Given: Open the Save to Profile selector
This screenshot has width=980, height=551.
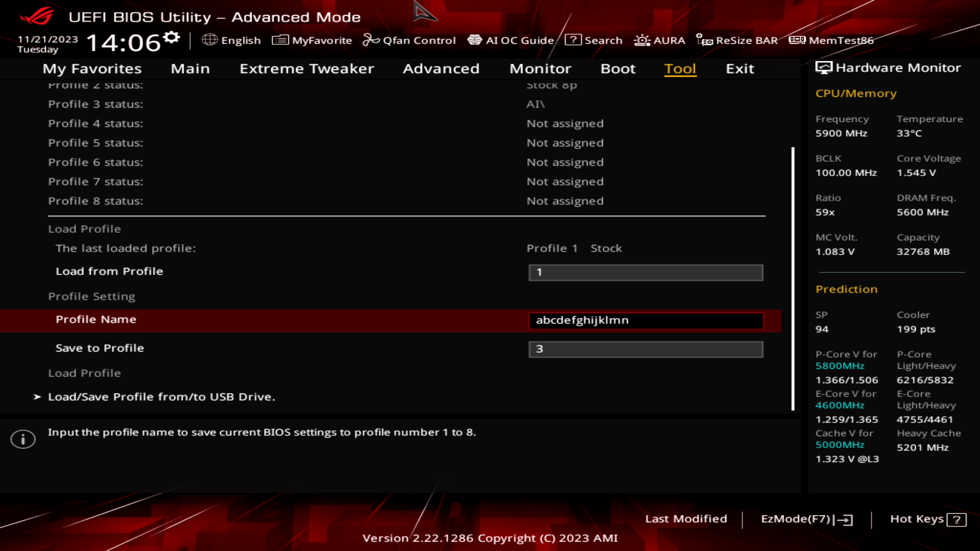Looking at the screenshot, I should tap(645, 349).
